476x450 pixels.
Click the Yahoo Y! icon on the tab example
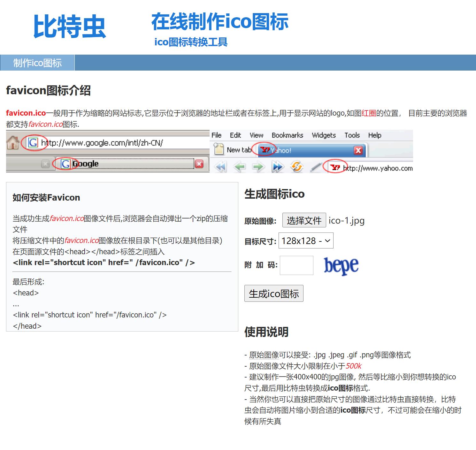click(265, 150)
